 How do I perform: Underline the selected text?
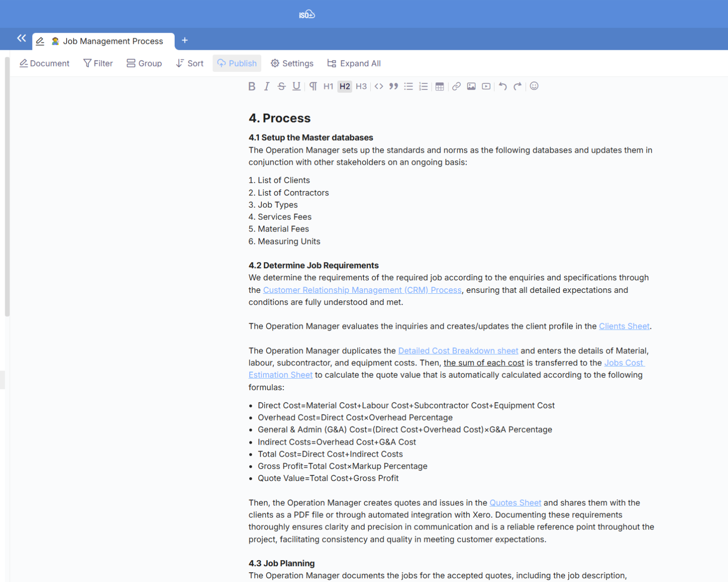point(296,87)
